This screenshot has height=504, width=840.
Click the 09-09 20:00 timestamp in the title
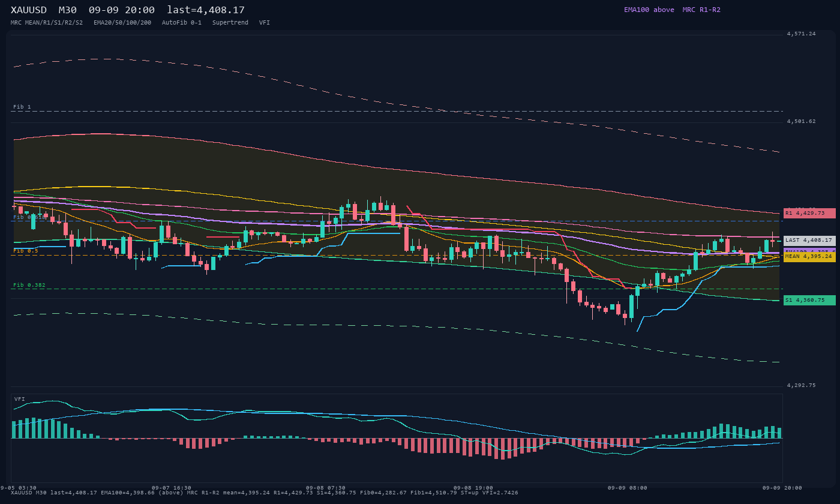121,10
